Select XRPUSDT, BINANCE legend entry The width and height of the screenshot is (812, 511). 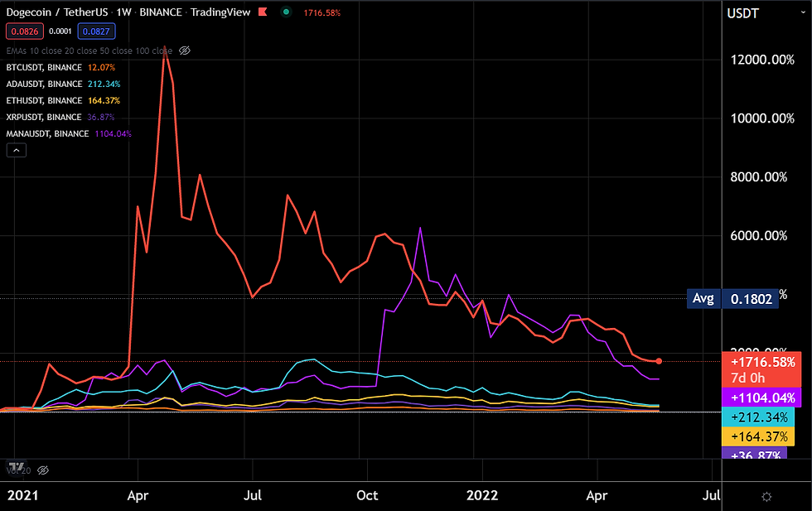[x=43, y=117]
